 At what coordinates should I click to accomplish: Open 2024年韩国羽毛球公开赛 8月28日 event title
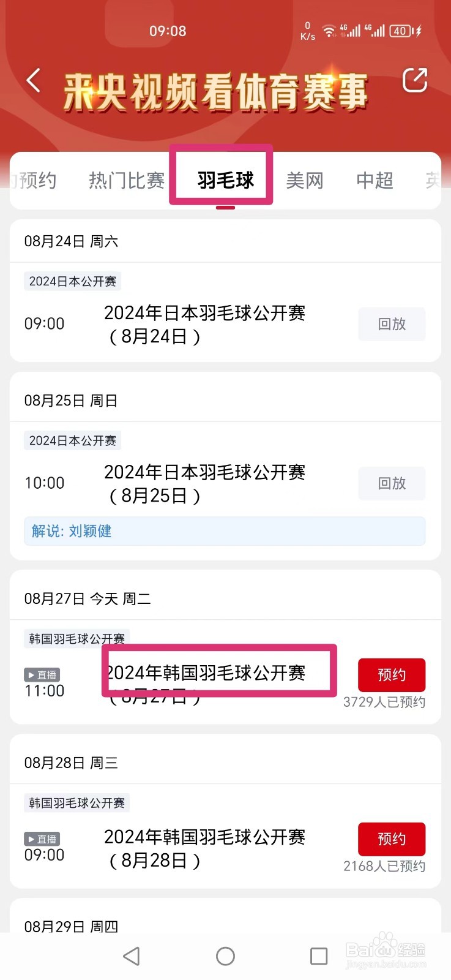[x=204, y=848]
